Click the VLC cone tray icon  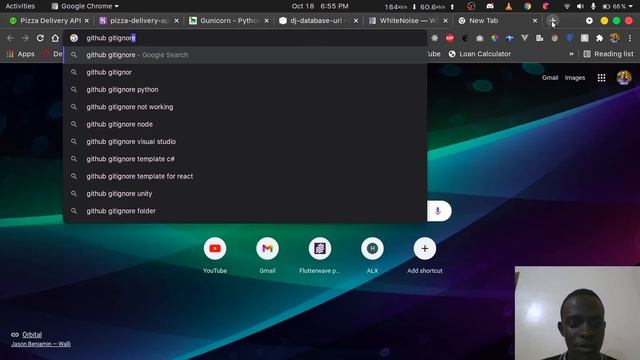click(x=509, y=6)
